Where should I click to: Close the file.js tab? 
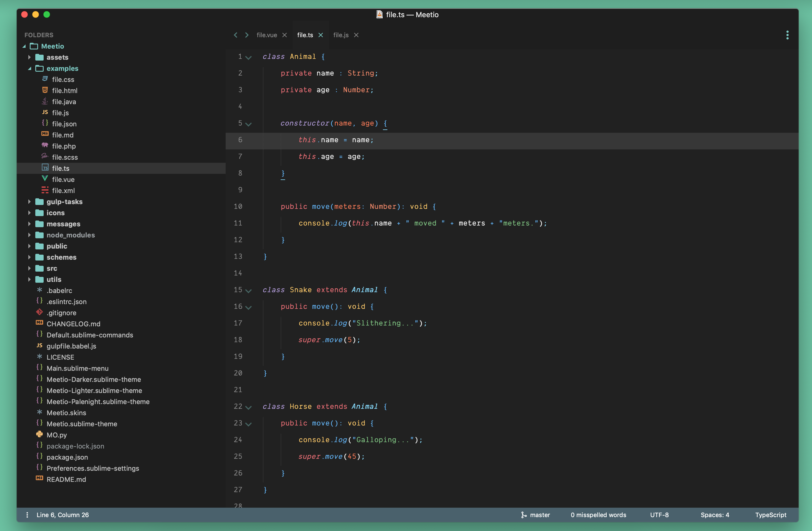(356, 35)
